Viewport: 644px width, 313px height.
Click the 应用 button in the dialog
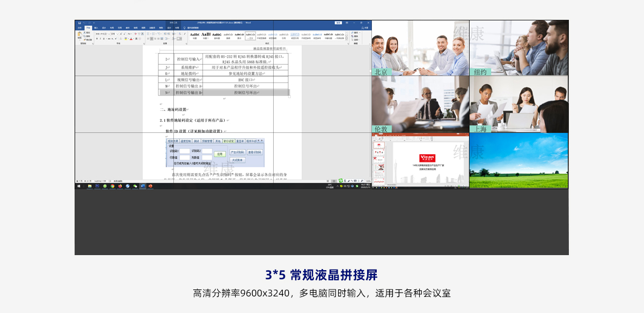[x=220, y=154]
